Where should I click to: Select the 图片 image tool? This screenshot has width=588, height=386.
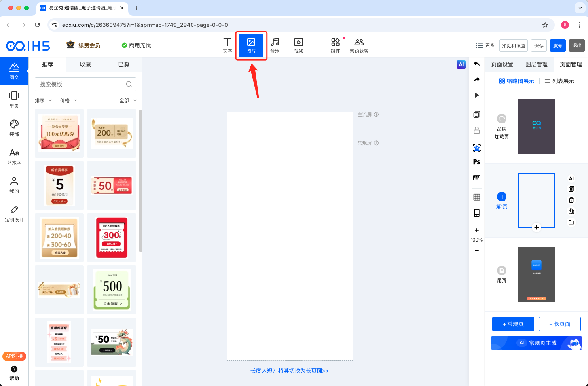click(x=251, y=45)
